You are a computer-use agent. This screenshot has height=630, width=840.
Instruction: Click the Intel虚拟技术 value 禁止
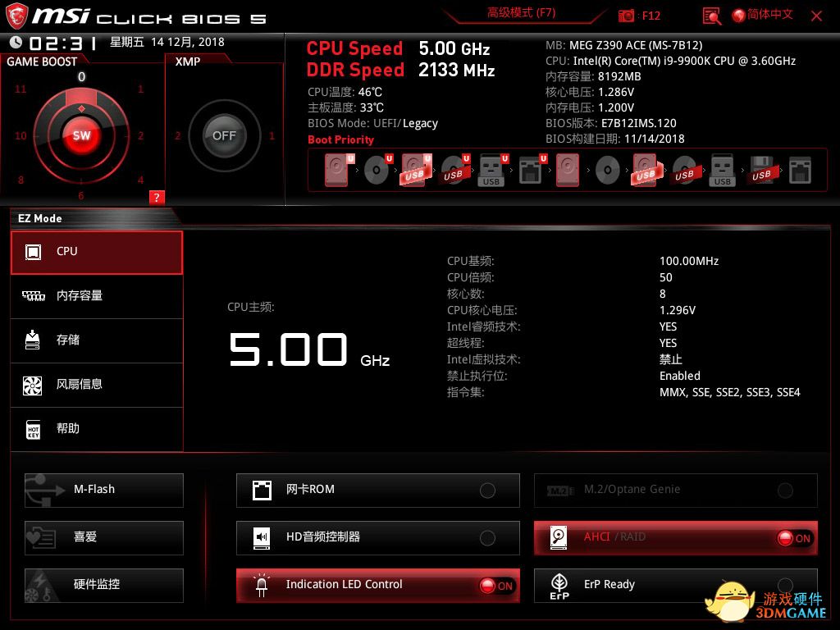[x=671, y=359]
